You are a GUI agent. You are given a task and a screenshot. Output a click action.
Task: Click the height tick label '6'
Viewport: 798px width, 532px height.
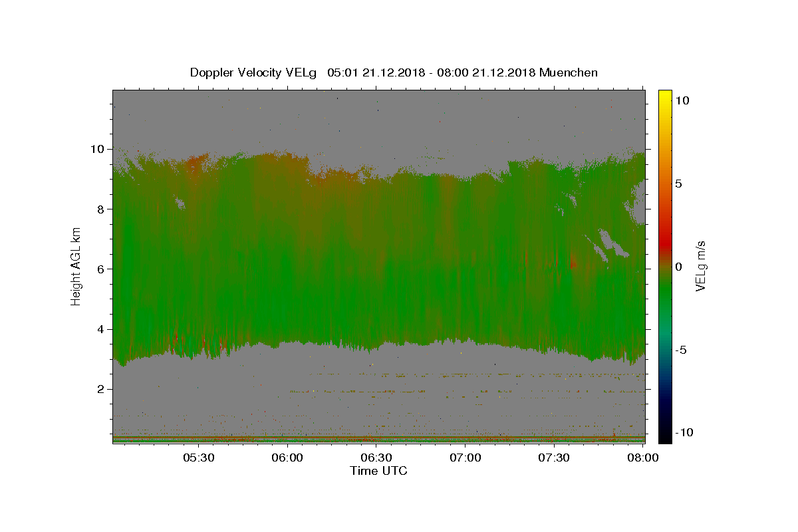[100, 269]
